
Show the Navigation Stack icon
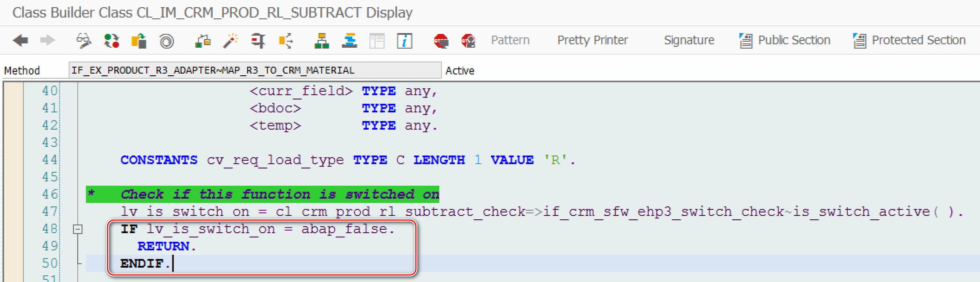click(349, 40)
